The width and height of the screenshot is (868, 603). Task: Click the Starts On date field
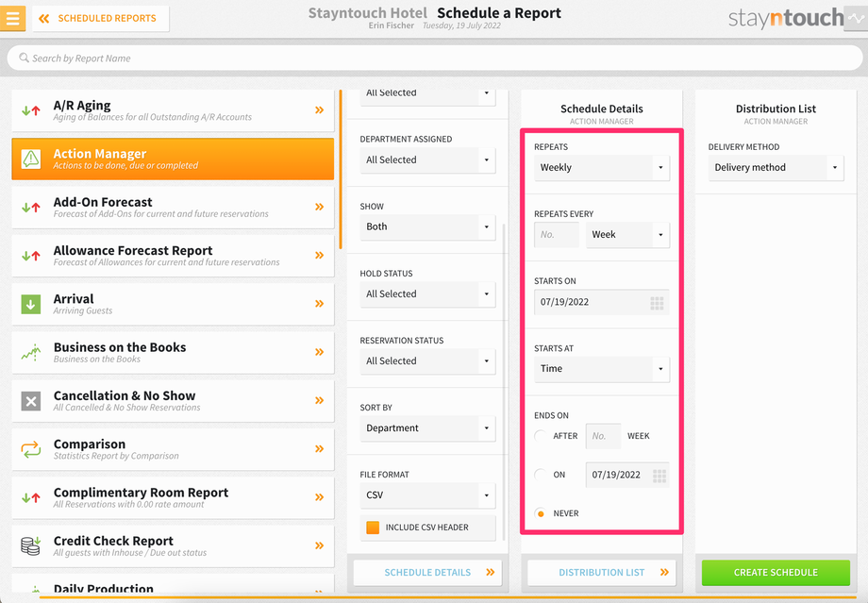coord(602,302)
